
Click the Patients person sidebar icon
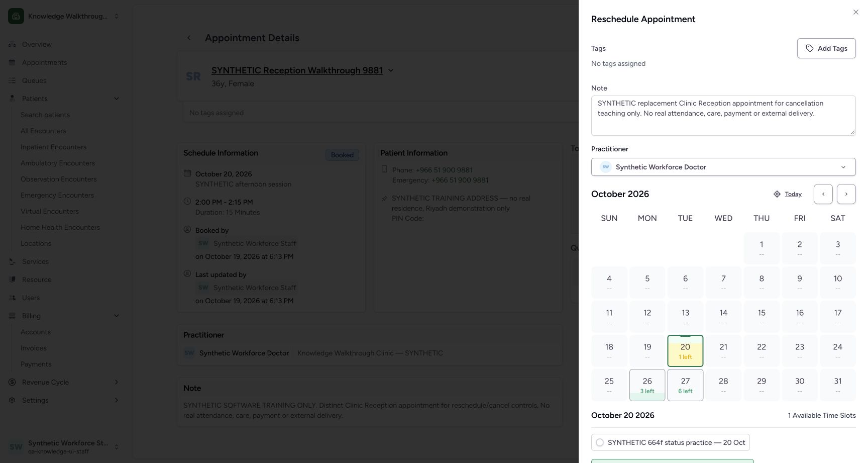coord(12,99)
